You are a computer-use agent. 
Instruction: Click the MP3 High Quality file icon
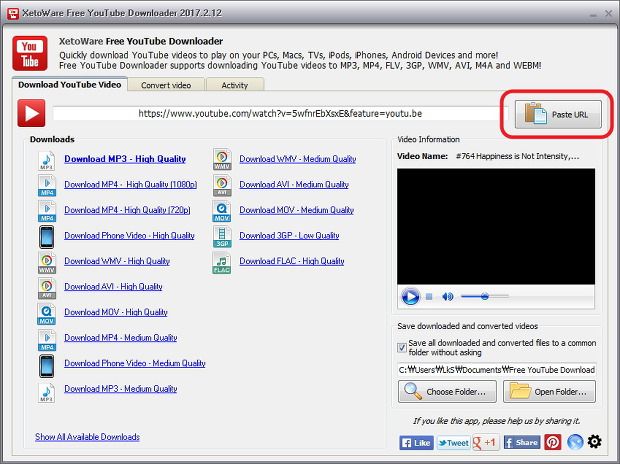[47, 160]
